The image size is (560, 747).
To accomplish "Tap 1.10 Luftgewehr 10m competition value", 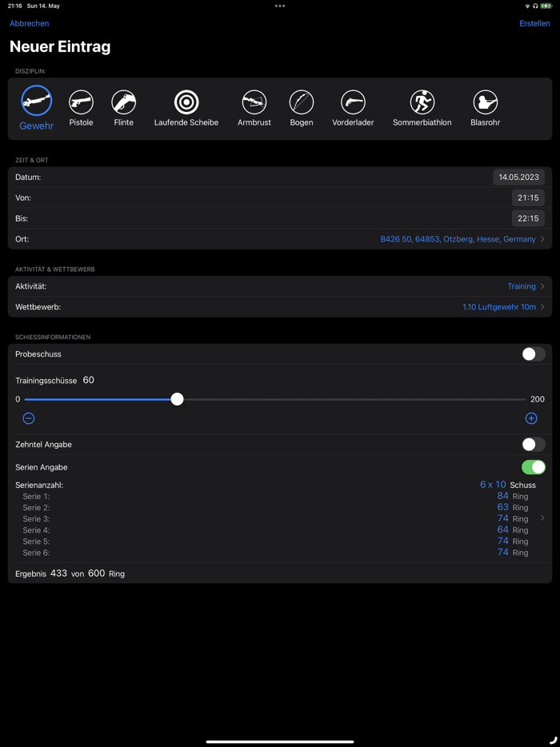I will point(499,307).
